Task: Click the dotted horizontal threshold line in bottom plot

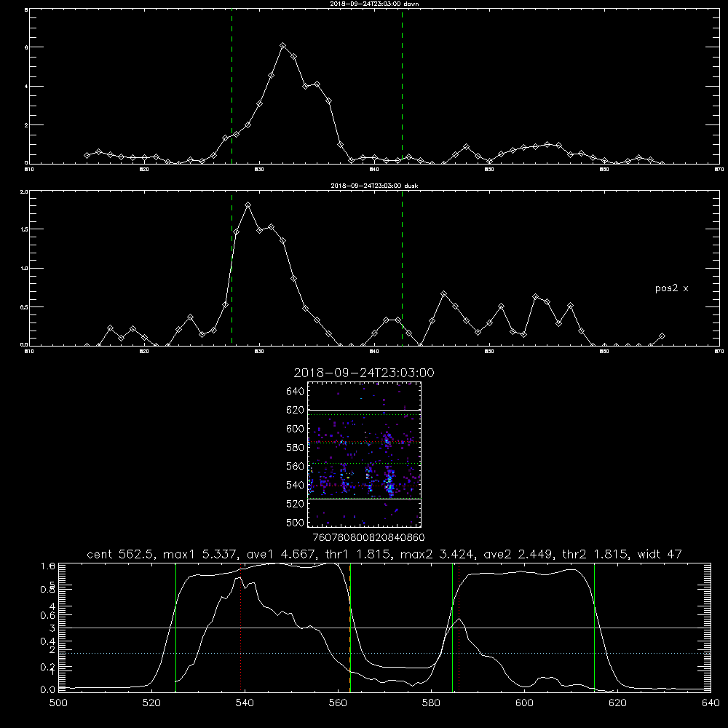Action: pyautogui.click(x=384, y=653)
